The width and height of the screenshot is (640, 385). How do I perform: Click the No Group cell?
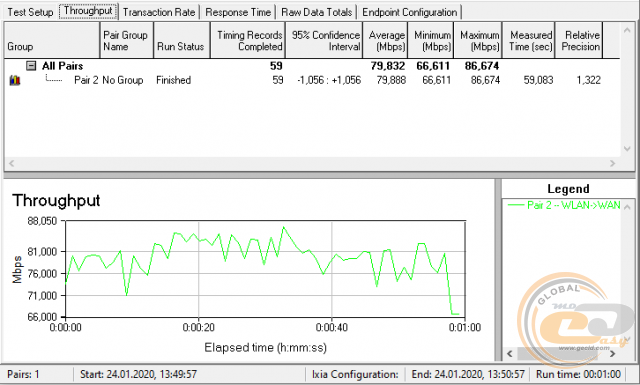click(x=122, y=80)
